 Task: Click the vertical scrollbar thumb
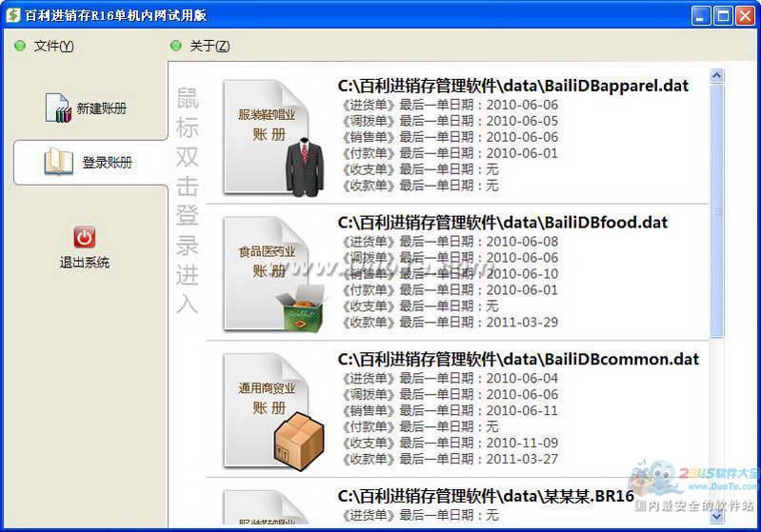click(x=716, y=210)
